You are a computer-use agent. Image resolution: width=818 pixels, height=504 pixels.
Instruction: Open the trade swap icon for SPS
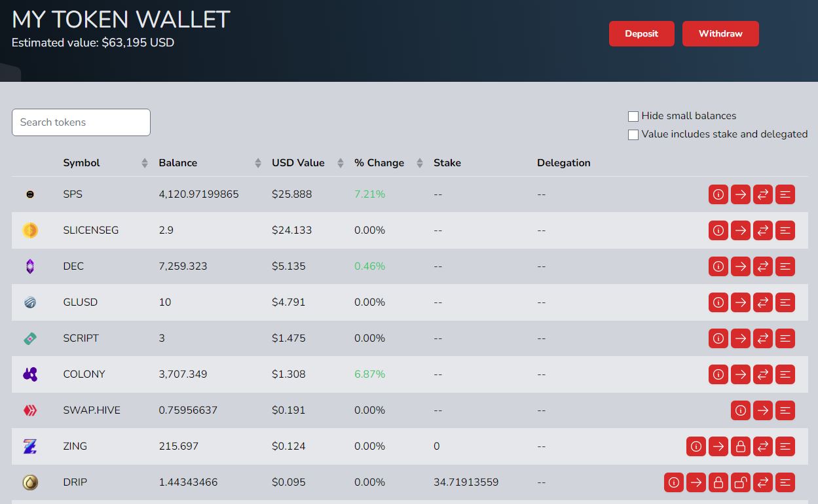(x=763, y=194)
